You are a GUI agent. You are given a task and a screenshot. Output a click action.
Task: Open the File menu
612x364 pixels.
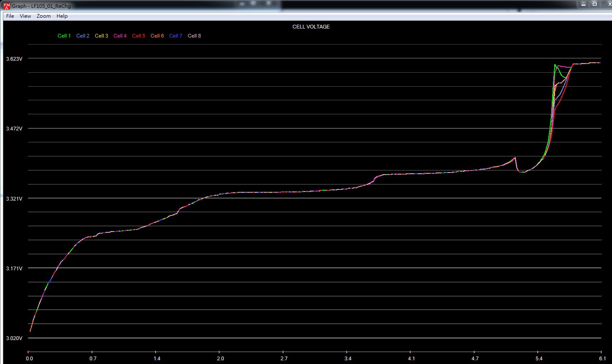[x=10, y=16]
